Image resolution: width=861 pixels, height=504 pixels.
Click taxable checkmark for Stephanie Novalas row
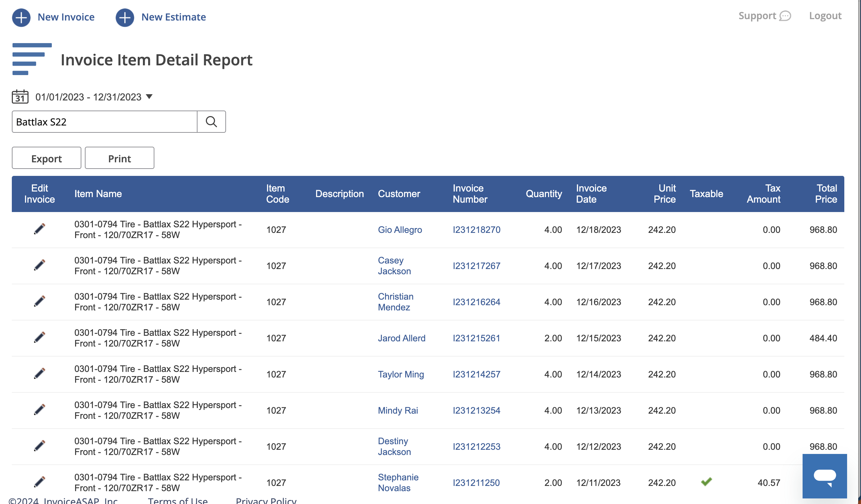click(706, 482)
